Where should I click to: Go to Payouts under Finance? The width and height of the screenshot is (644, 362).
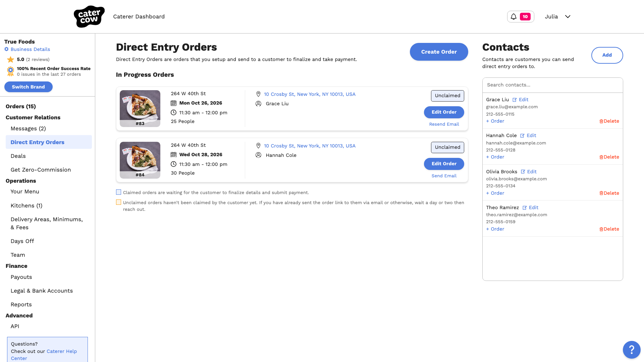pos(21,277)
